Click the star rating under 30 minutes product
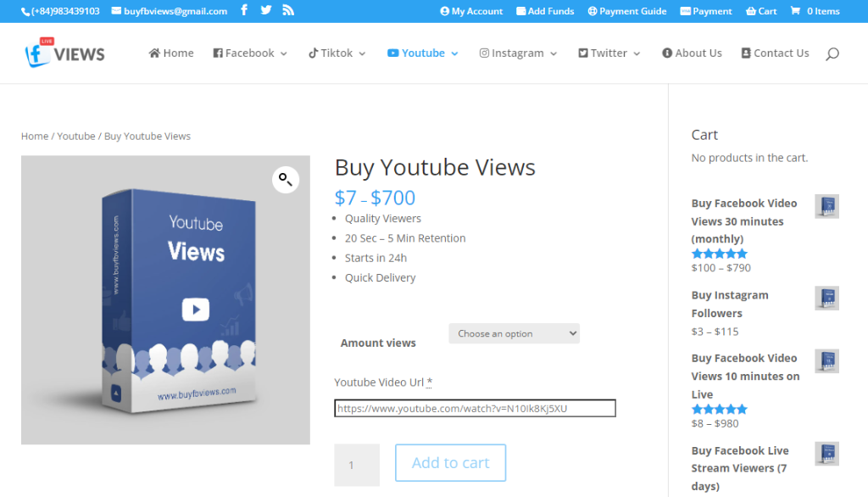868x497 pixels. click(719, 254)
